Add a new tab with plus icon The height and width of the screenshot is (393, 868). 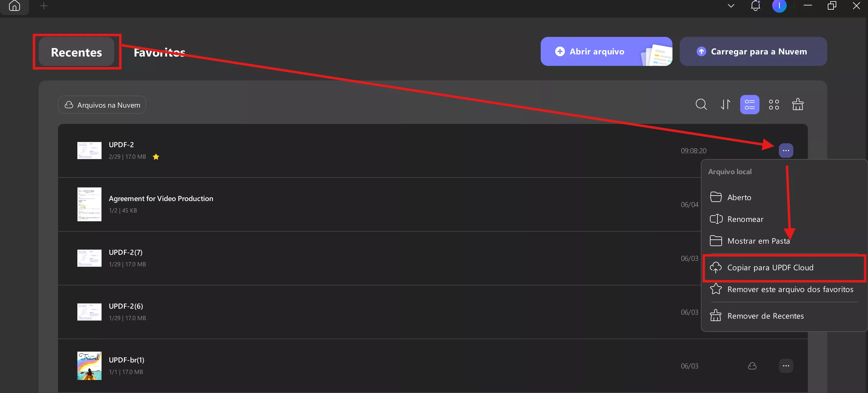pos(44,6)
